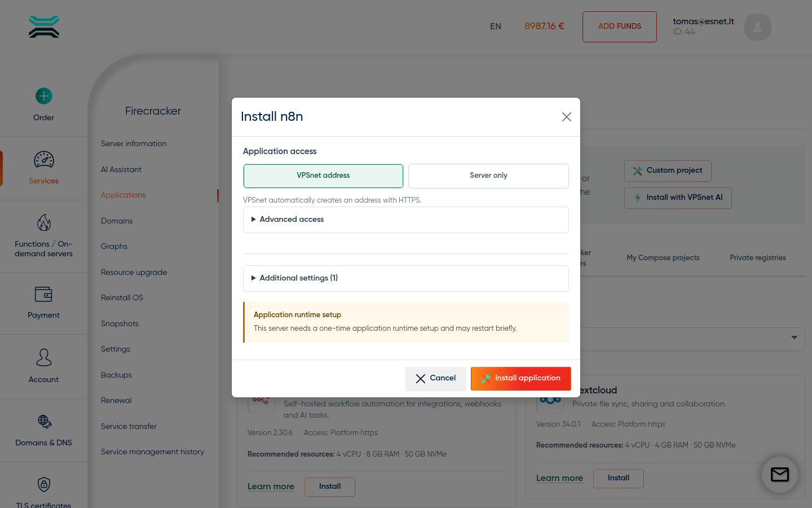
Task: Click Install with VPSnet AI button
Action: point(678,198)
